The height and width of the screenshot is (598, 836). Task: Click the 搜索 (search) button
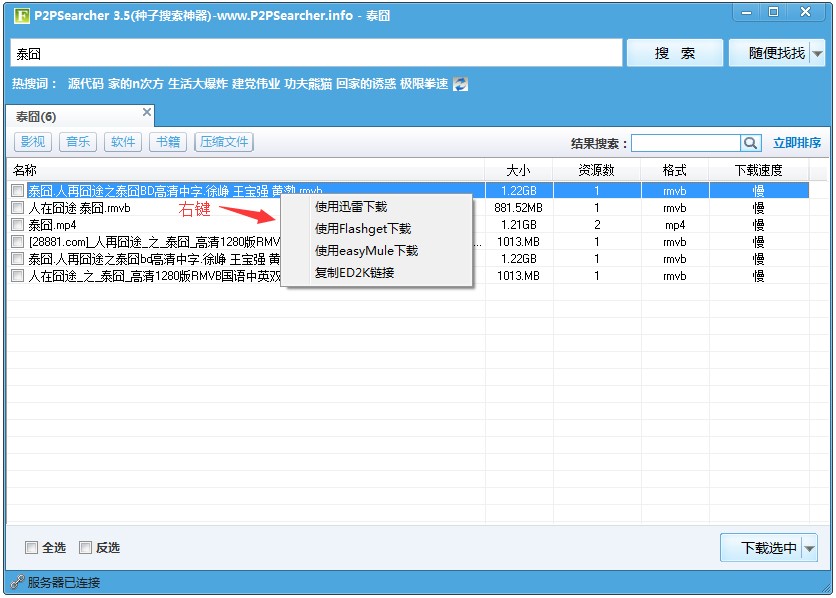tap(674, 52)
